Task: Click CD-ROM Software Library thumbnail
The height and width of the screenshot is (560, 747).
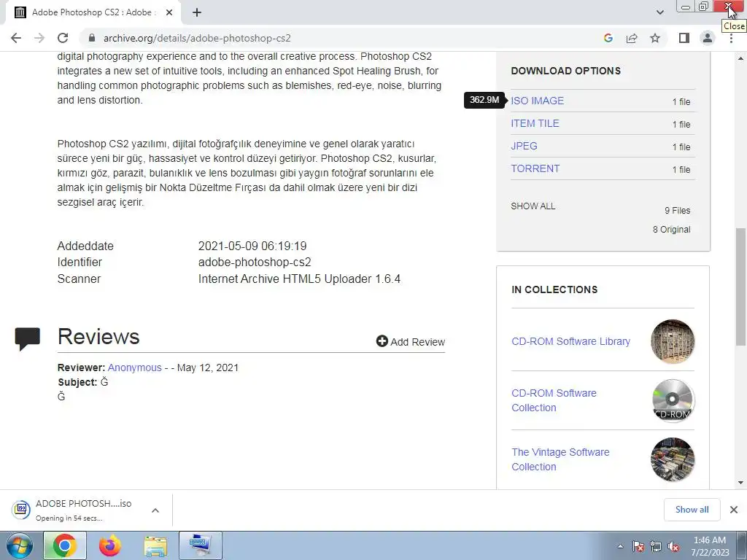Action: coord(673,341)
